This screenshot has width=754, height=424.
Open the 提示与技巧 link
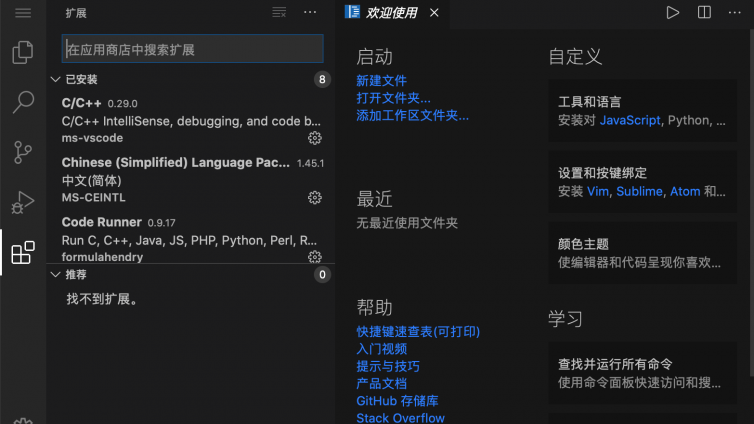click(388, 366)
